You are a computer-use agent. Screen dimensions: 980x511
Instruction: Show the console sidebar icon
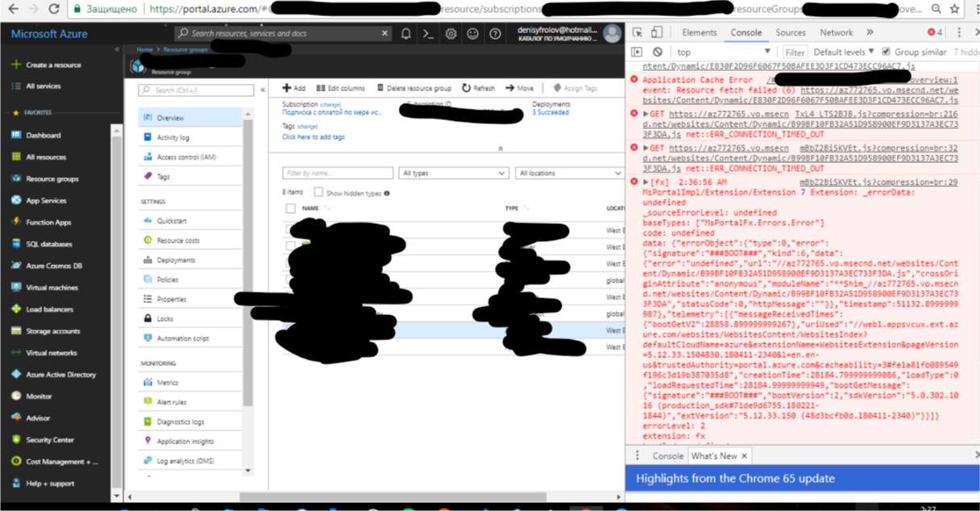tap(637, 52)
